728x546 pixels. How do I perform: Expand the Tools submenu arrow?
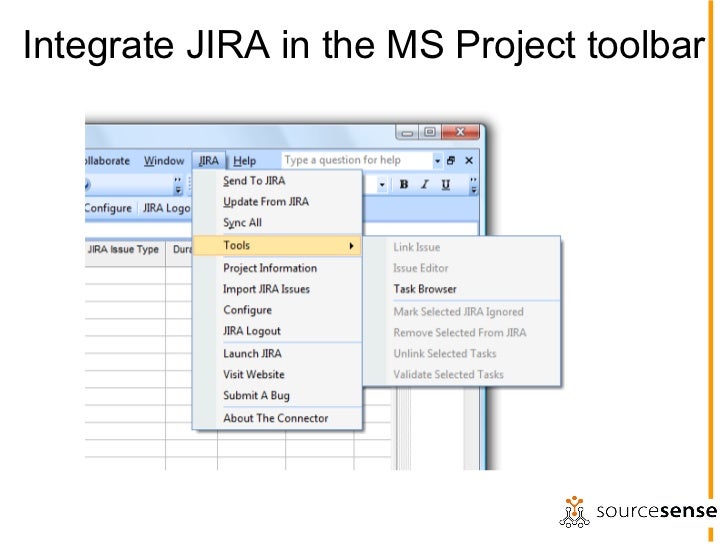point(352,246)
